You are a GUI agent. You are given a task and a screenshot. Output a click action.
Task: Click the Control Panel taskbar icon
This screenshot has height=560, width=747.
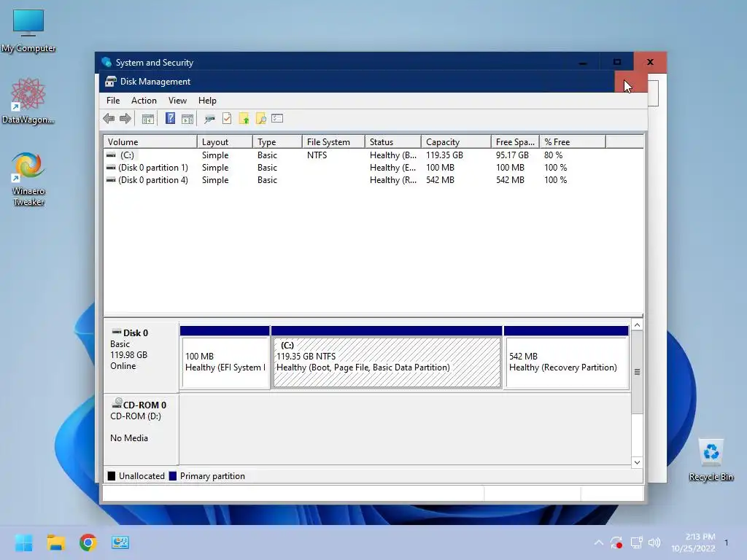(x=120, y=542)
